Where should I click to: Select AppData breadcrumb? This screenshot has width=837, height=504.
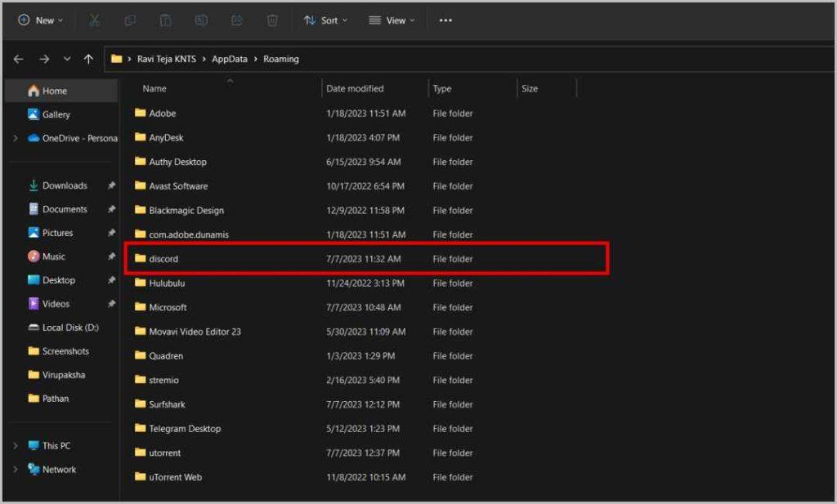pyautogui.click(x=230, y=59)
